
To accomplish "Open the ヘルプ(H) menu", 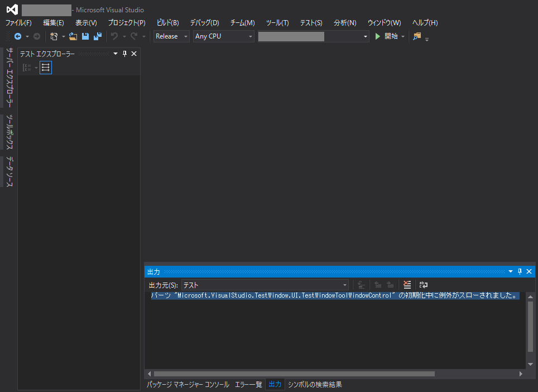I will [425, 23].
